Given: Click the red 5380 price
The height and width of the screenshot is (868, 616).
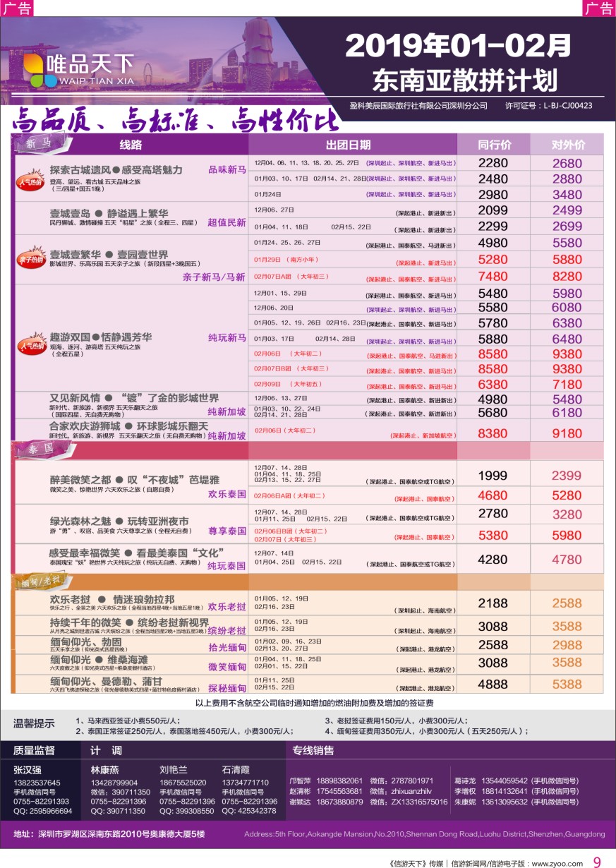Looking at the screenshot, I should (x=493, y=536).
